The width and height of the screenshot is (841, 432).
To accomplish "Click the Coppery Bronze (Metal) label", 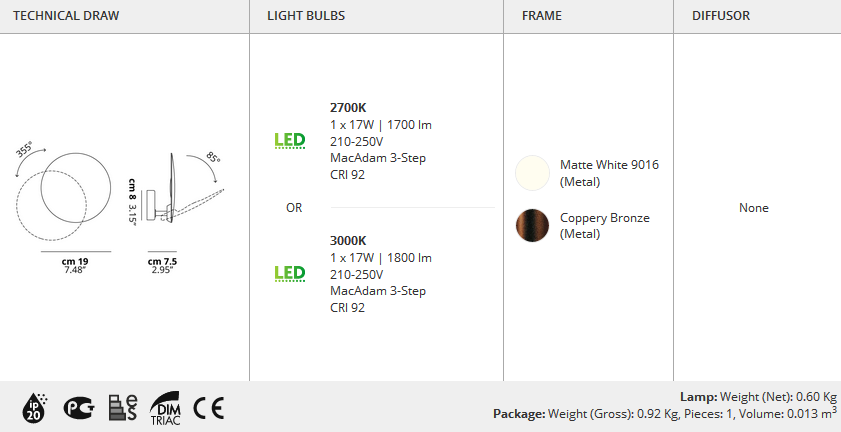I will [605, 225].
